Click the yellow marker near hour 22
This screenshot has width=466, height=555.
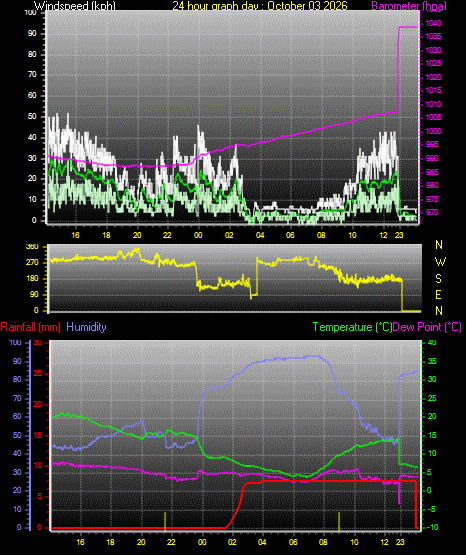[x=165, y=521]
